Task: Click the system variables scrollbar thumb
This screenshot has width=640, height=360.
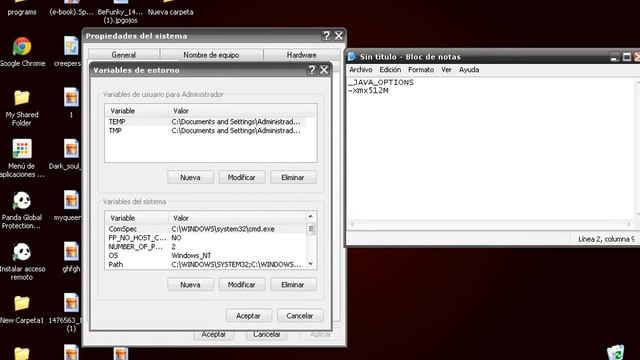Action: [x=311, y=229]
